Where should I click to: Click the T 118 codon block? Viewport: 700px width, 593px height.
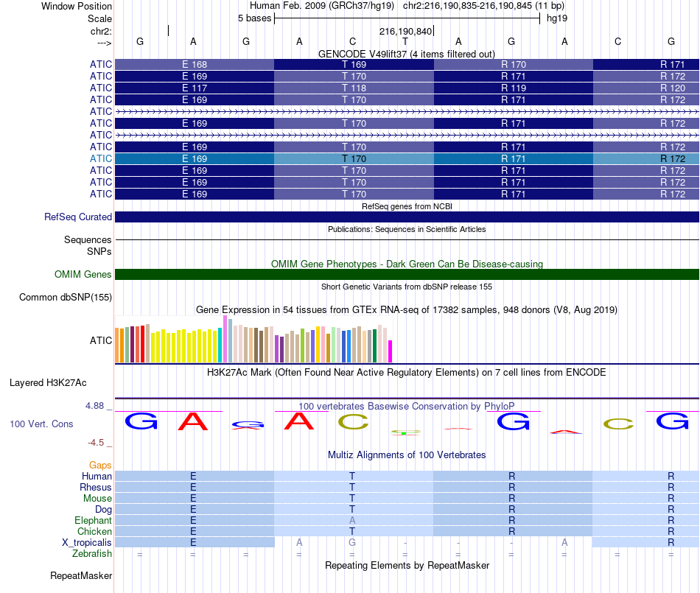354,88
